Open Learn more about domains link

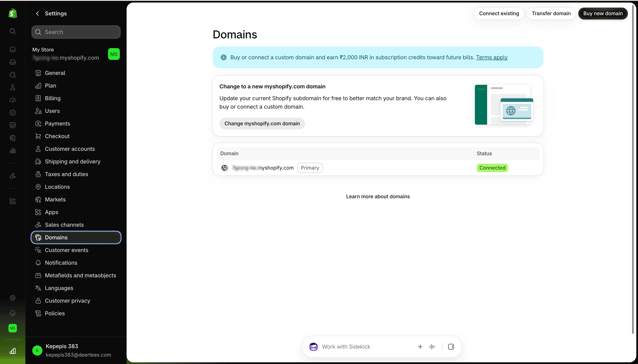378,197
